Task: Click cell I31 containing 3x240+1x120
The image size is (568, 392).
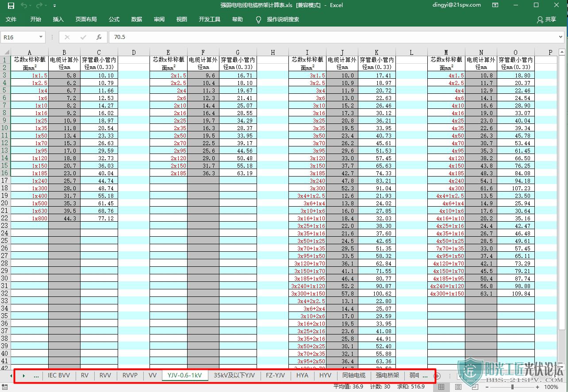Action: click(307, 286)
